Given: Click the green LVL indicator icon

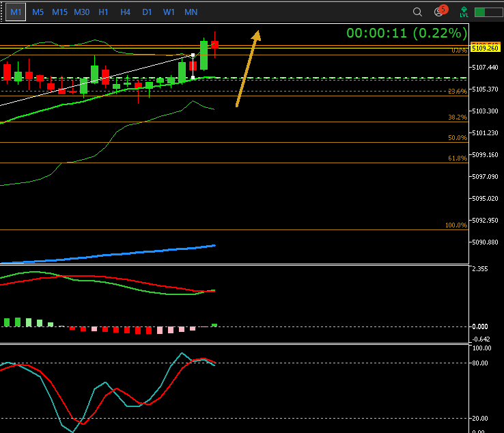Looking at the screenshot, I should (x=464, y=12).
